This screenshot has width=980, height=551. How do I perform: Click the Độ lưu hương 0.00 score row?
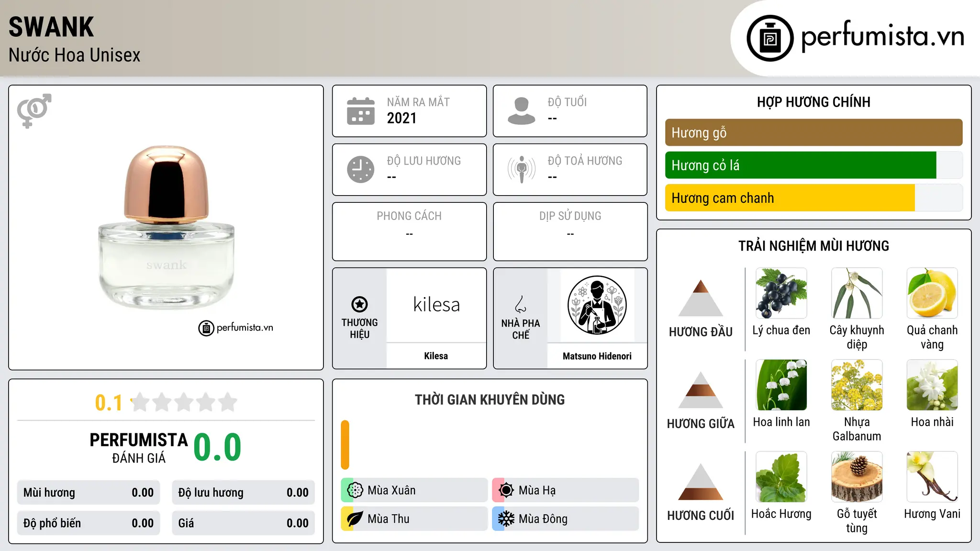pos(243,493)
